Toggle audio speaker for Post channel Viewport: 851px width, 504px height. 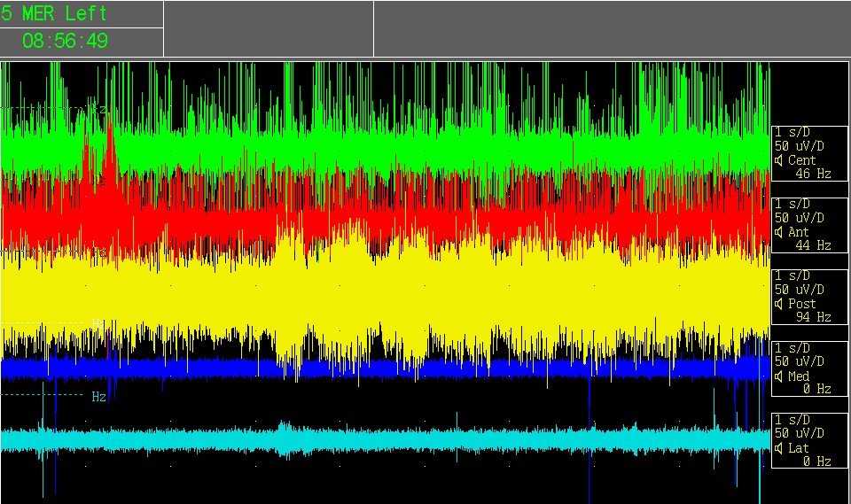[x=779, y=304]
